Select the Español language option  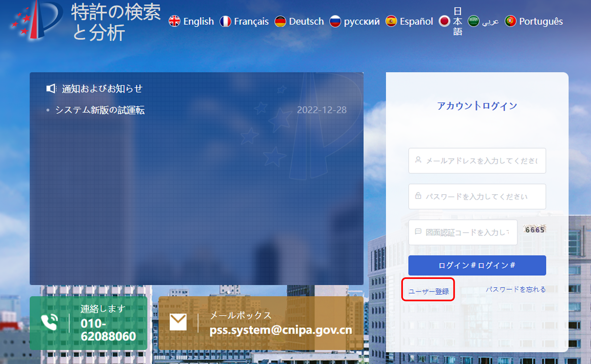click(416, 21)
